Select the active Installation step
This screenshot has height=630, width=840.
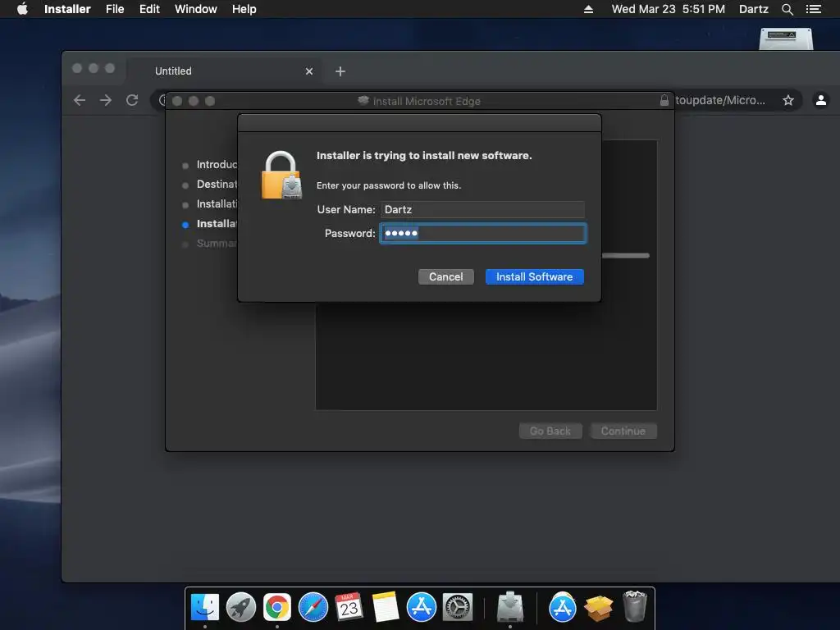(x=217, y=224)
